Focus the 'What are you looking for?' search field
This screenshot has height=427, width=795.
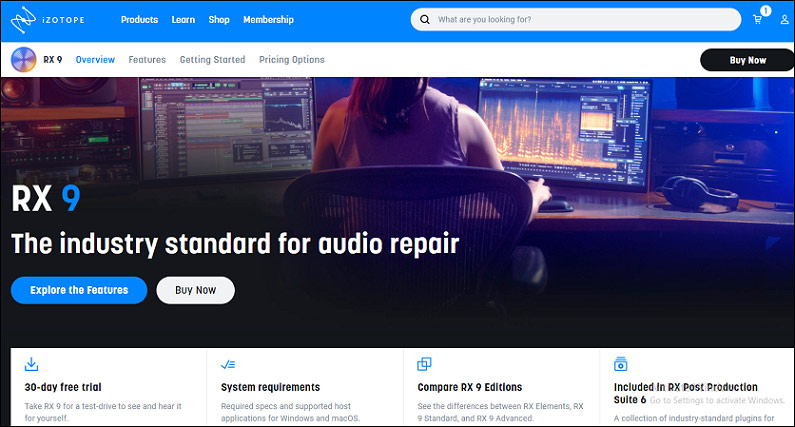tap(576, 20)
